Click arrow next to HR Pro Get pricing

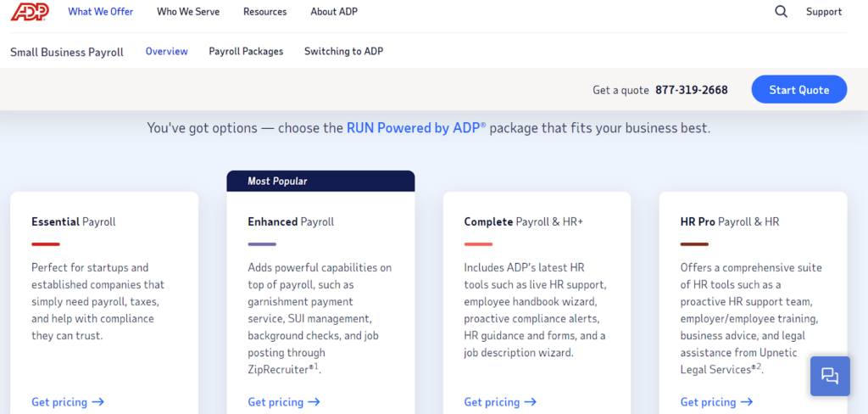[x=747, y=402]
